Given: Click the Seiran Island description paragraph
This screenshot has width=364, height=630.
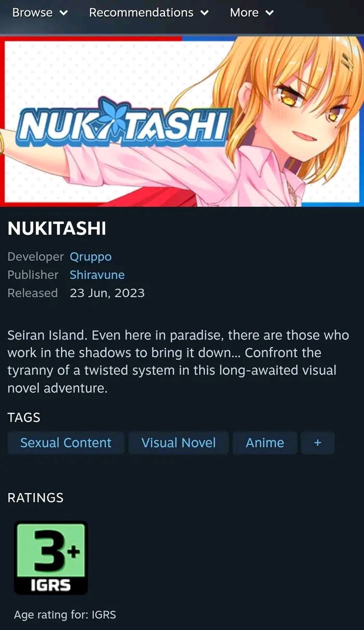Looking at the screenshot, I should pos(178,361).
